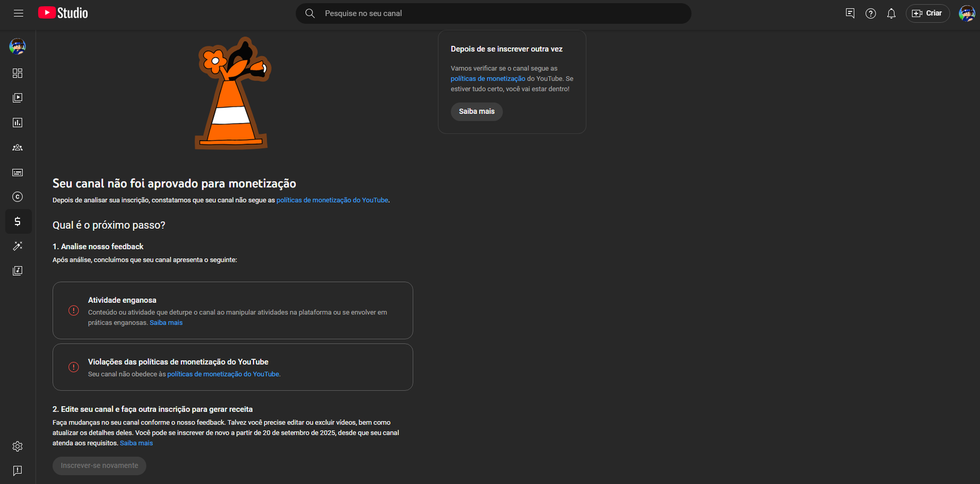980x484 pixels.
Task: Open the Copyright sidebar icon
Action: click(18, 196)
